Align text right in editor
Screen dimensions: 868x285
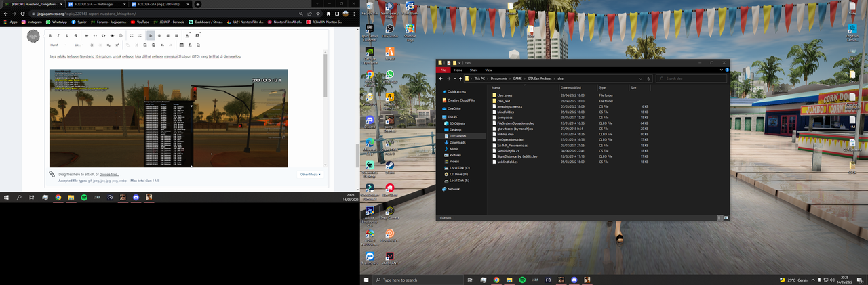click(x=167, y=36)
